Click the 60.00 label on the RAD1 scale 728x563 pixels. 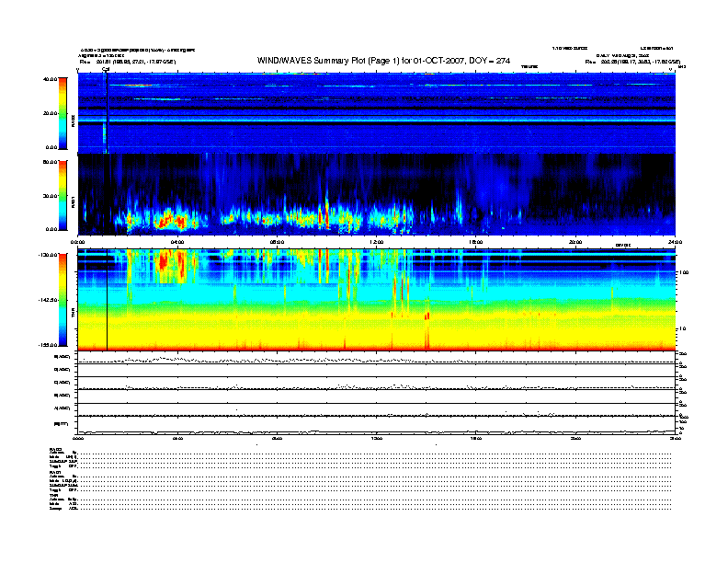tap(50, 162)
